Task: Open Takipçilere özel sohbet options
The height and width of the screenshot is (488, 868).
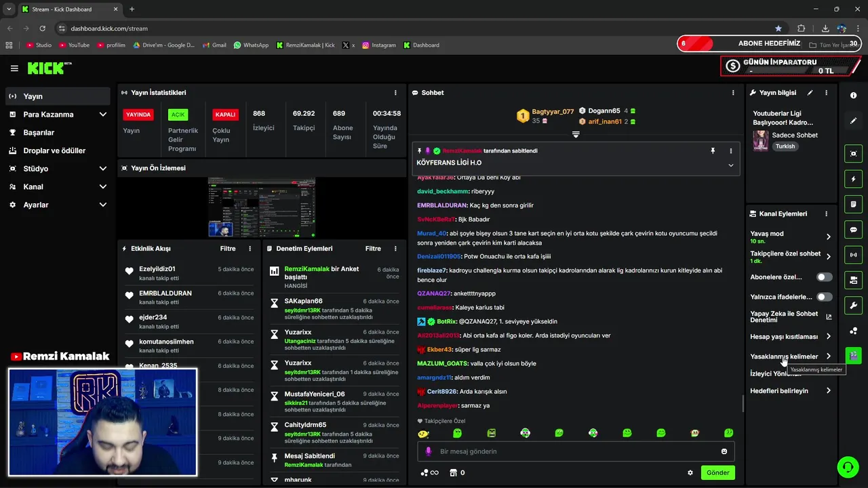Action: coord(791,257)
